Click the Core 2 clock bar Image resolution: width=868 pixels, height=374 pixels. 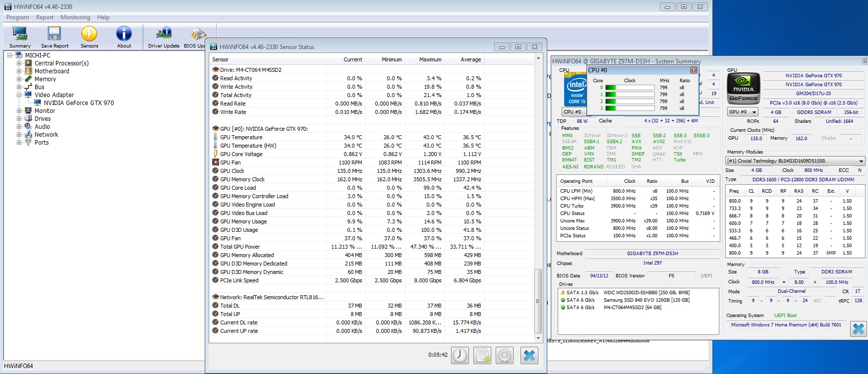[x=630, y=102]
